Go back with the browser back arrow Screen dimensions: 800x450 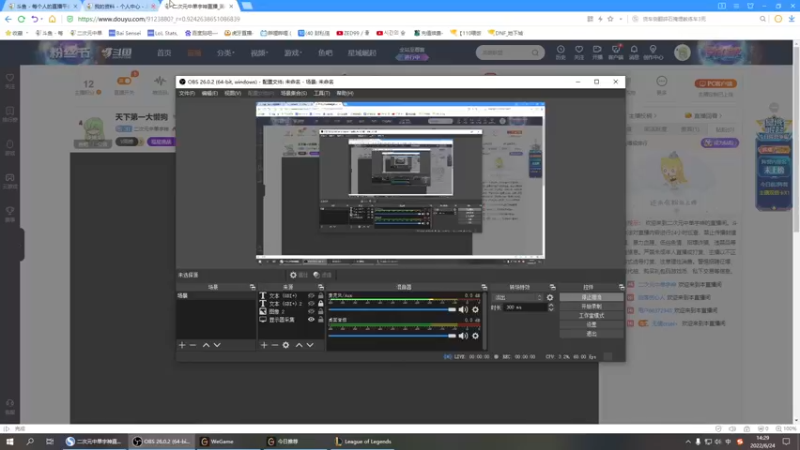coord(8,19)
